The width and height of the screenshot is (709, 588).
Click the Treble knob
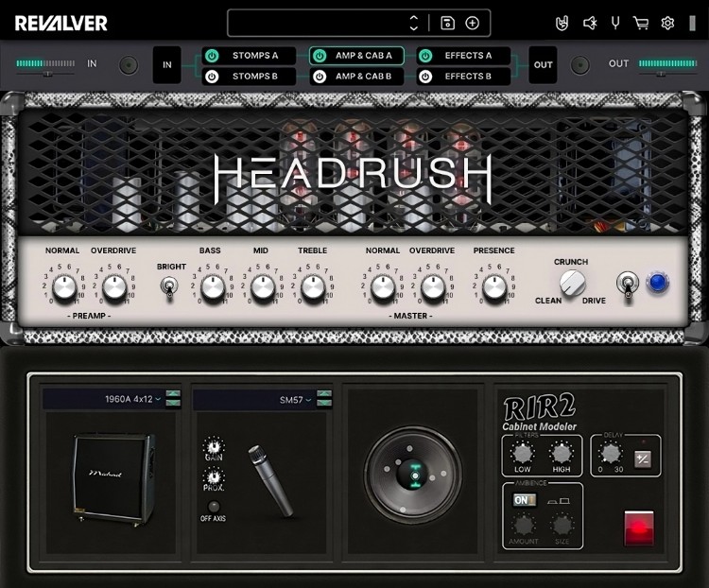point(313,286)
